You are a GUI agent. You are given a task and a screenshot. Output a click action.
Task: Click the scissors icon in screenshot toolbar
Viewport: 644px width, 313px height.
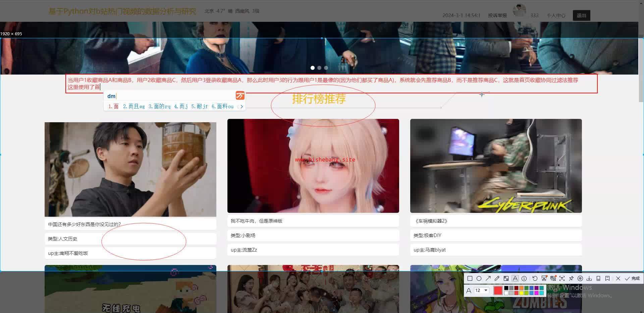544,278
